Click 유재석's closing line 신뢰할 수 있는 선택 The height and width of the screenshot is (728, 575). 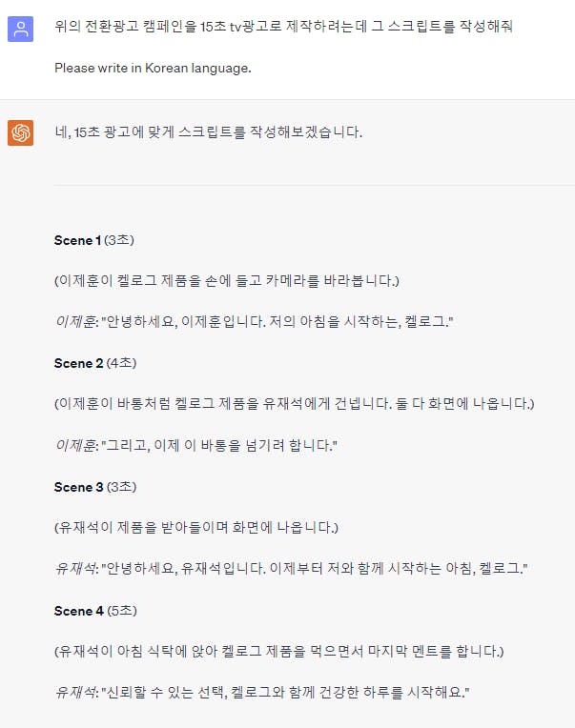point(262,693)
